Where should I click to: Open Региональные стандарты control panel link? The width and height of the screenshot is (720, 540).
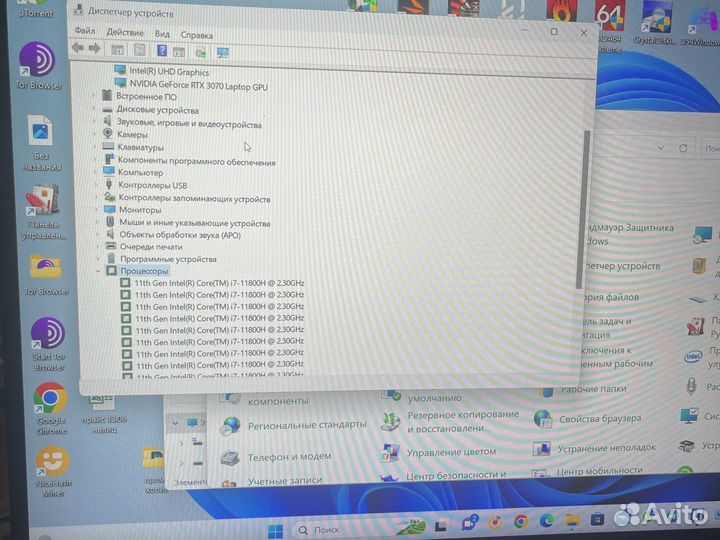[x=306, y=425]
